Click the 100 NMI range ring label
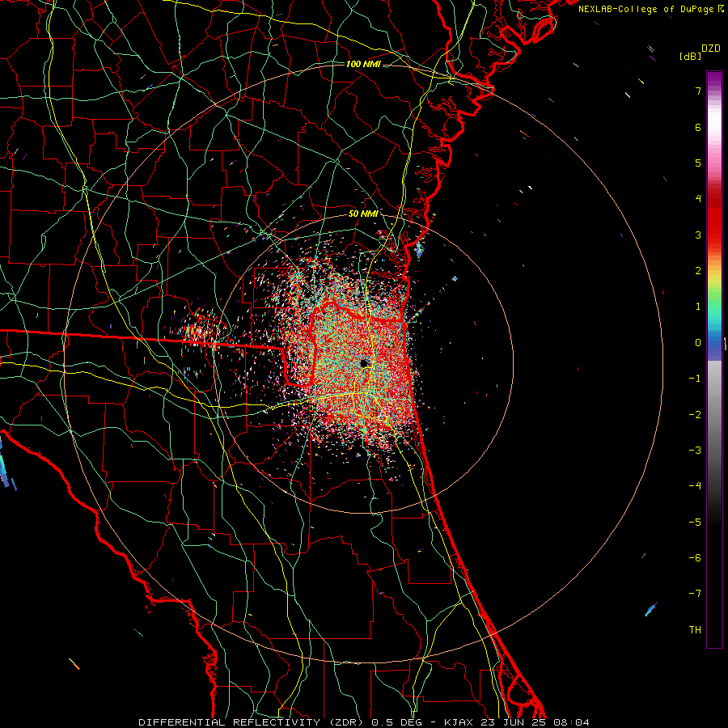728x728 pixels. (x=363, y=64)
